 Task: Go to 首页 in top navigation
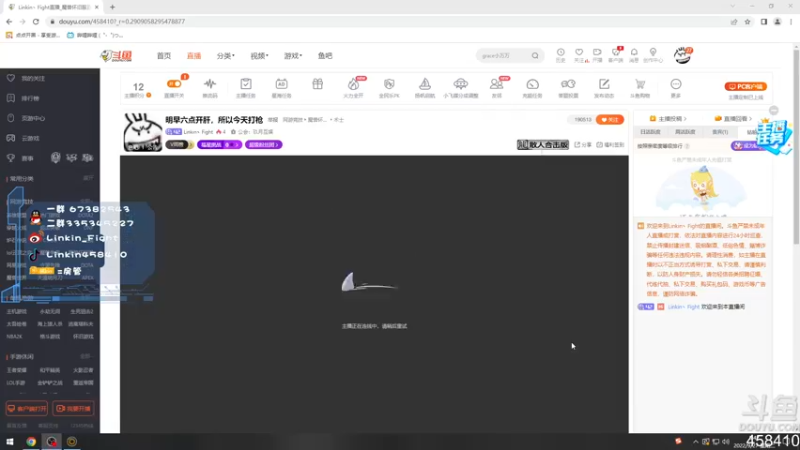click(164, 56)
